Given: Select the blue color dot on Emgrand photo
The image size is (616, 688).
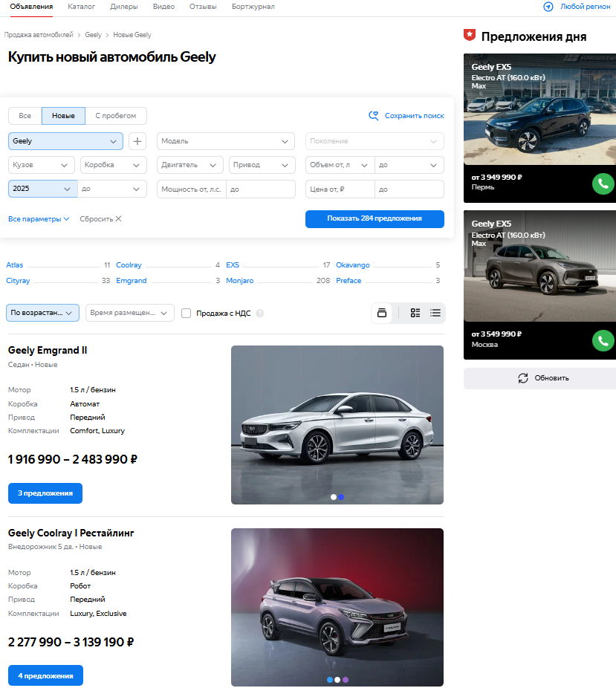Looking at the screenshot, I should point(341,497).
